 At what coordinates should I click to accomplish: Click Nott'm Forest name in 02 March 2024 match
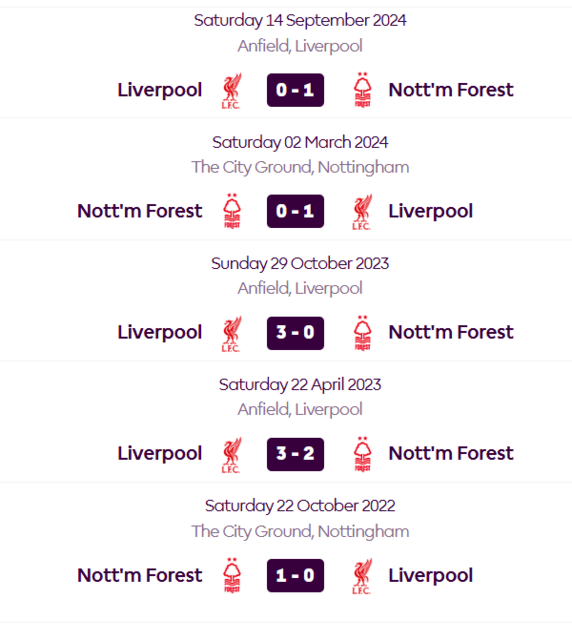pyautogui.click(x=140, y=211)
